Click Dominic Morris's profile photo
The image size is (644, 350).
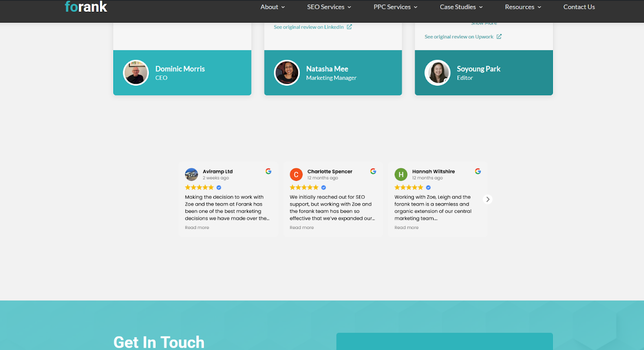(x=136, y=72)
